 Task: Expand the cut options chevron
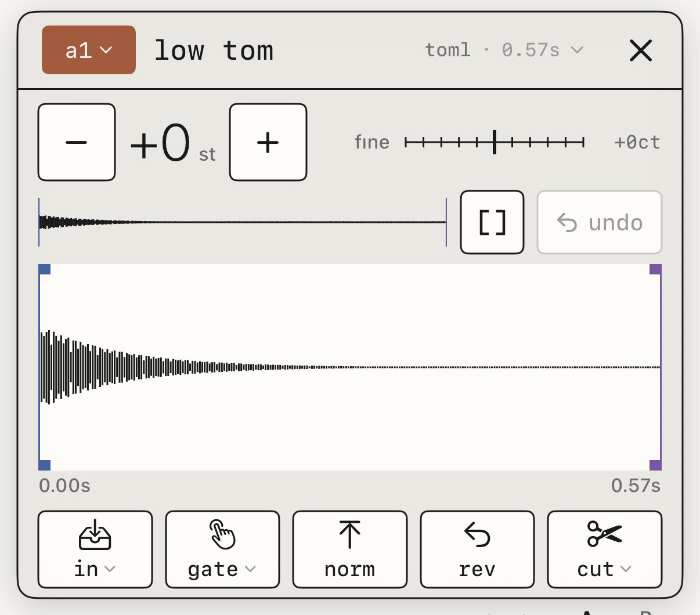[x=626, y=569]
